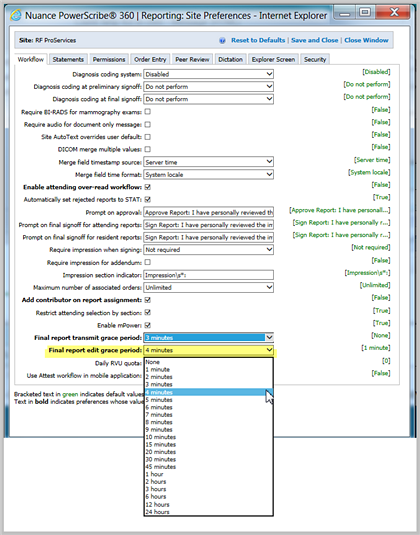Expand Merge field timestamp source dropdown

coord(208,162)
